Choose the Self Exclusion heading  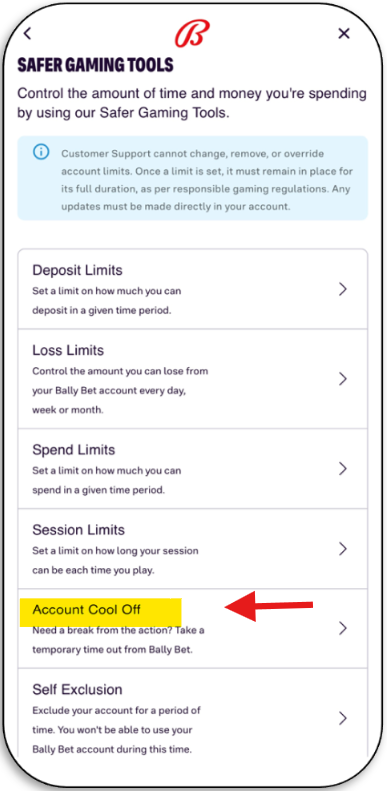pyautogui.click(x=77, y=689)
